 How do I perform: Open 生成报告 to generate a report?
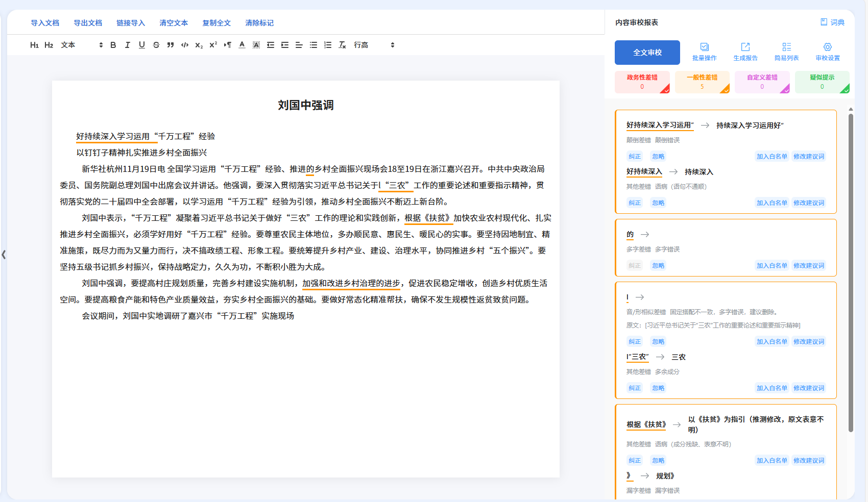click(745, 52)
